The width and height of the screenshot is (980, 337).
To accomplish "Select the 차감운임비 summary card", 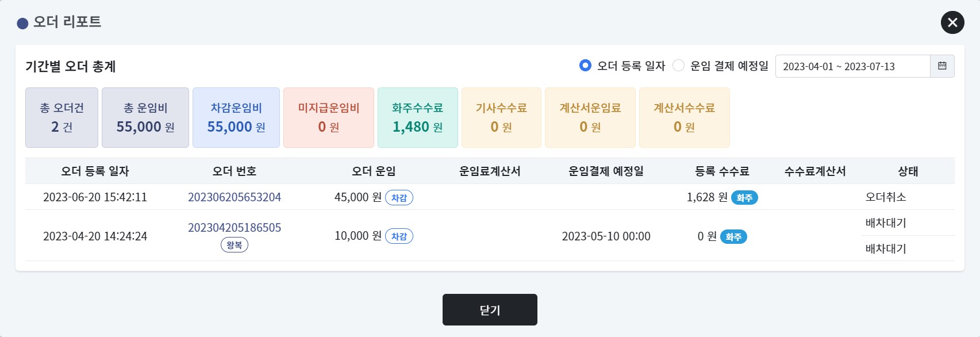I will tap(236, 117).
